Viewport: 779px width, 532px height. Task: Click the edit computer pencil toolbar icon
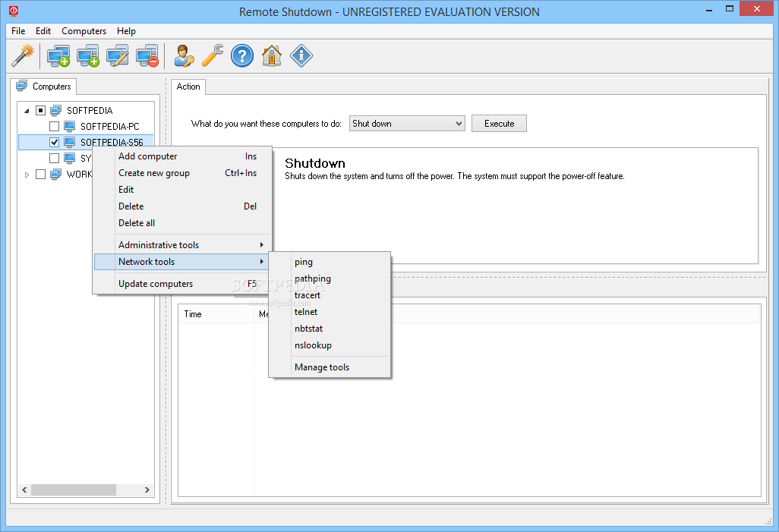(118, 55)
